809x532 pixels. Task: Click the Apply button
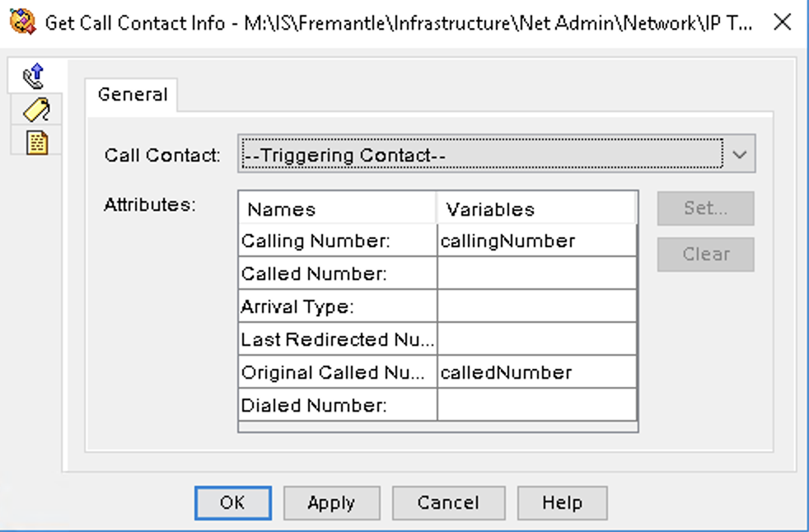click(x=331, y=502)
